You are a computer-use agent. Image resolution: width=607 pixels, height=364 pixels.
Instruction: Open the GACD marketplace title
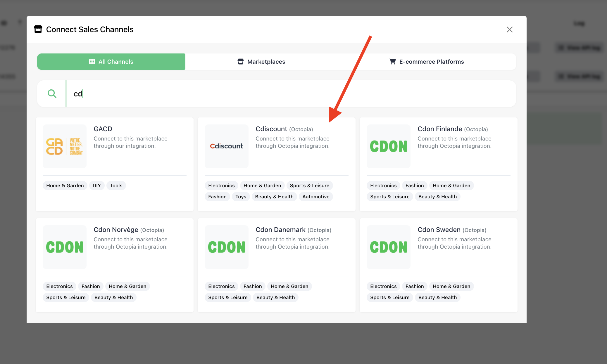point(103,129)
